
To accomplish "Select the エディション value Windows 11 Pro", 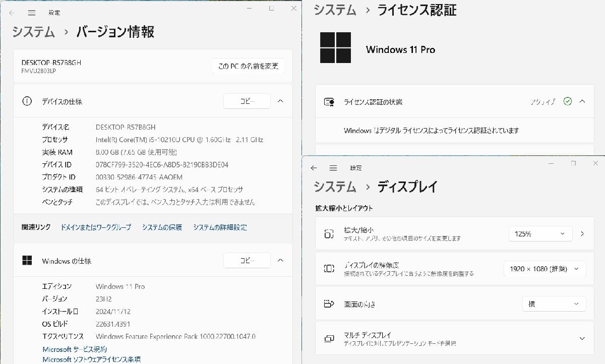I will (x=120, y=286).
